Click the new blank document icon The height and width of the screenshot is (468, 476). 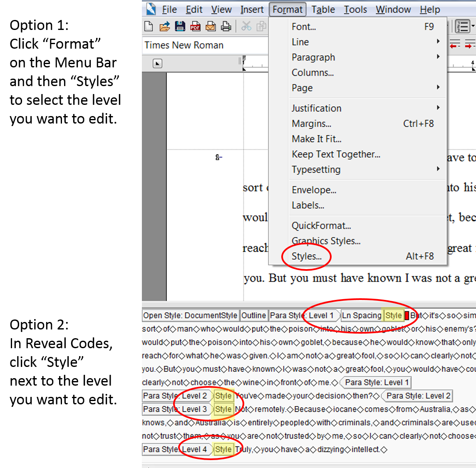(x=149, y=27)
